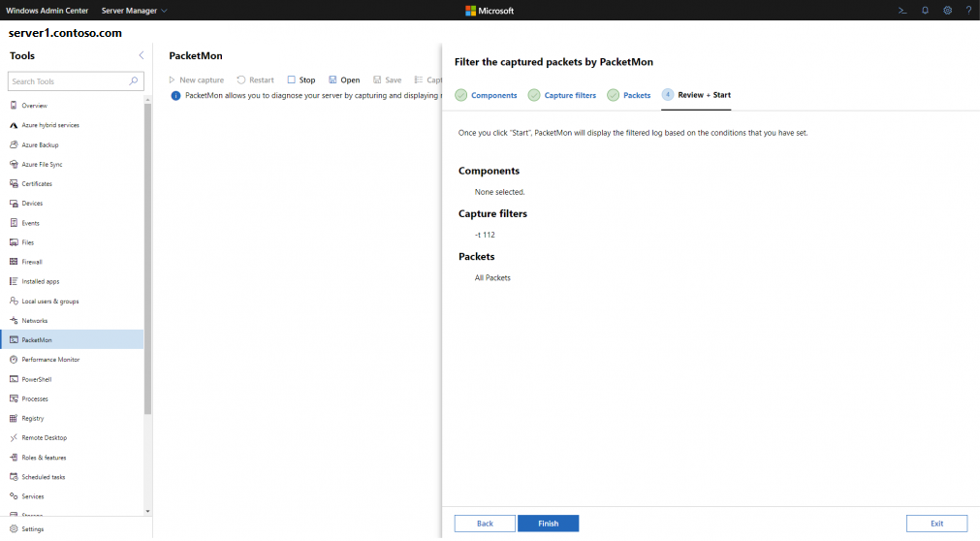Open the Scheduled tasks icon
This screenshot has width=980, height=541.
click(14, 477)
